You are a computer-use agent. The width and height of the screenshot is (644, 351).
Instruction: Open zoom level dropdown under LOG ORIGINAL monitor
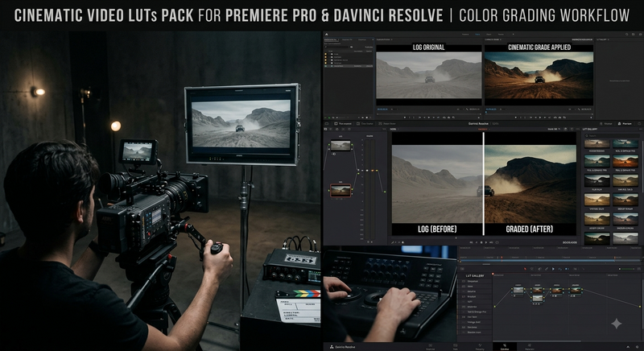(x=393, y=109)
